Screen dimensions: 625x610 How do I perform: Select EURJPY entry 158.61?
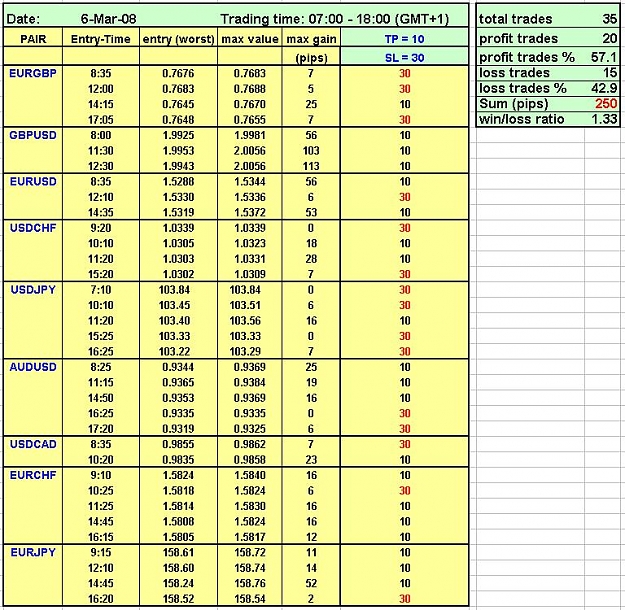click(178, 553)
